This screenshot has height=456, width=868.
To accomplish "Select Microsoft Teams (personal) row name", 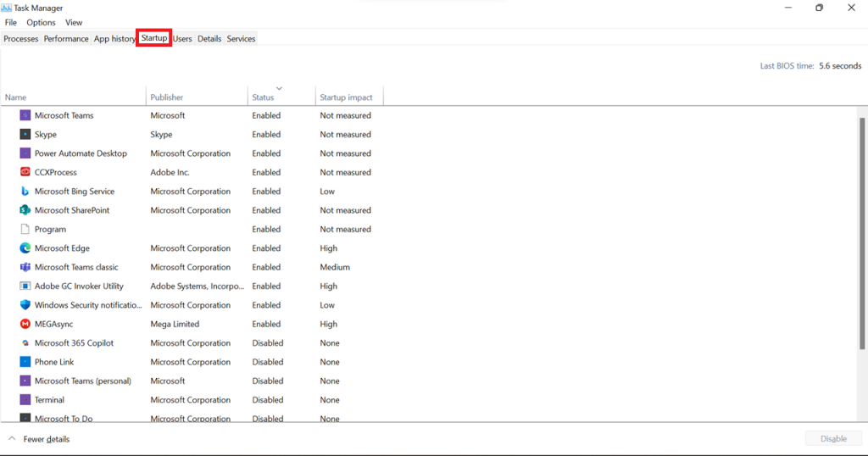I will pos(83,381).
